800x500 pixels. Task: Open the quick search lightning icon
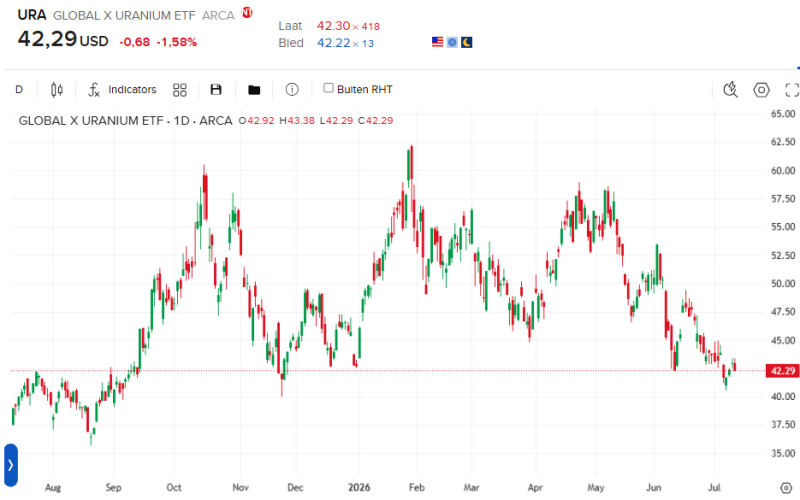coord(730,90)
